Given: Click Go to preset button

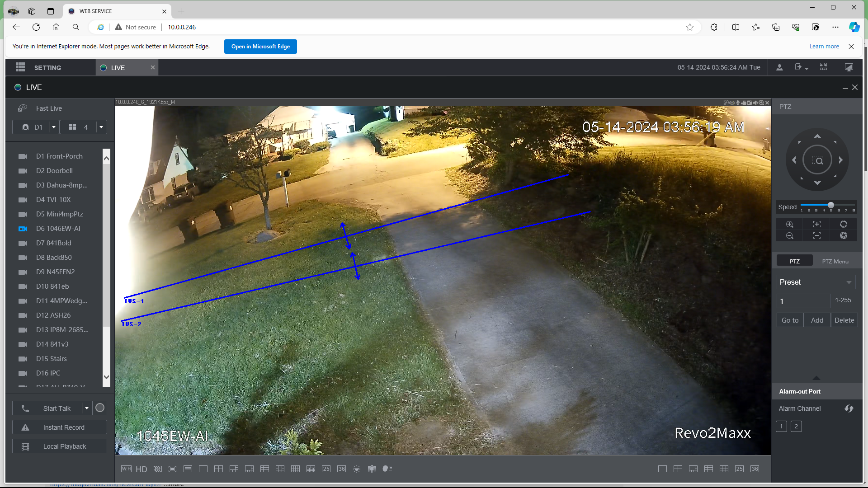Looking at the screenshot, I should pyautogui.click(x=790, y=320).
